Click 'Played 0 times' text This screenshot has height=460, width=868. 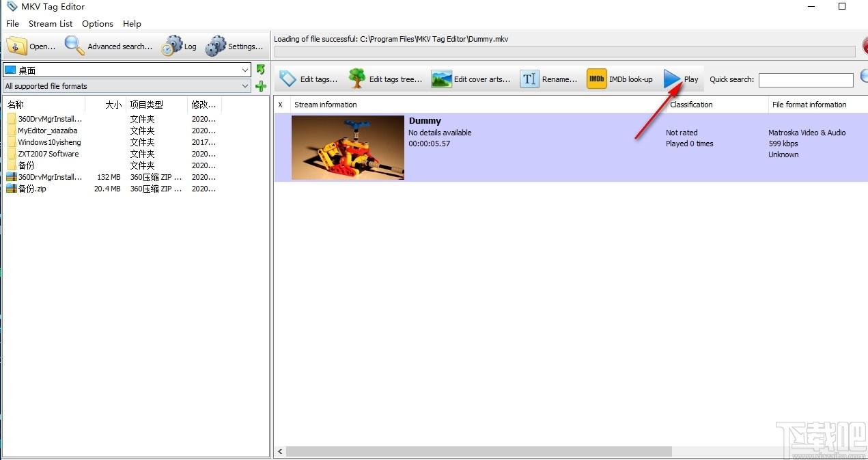coord(690,144)
